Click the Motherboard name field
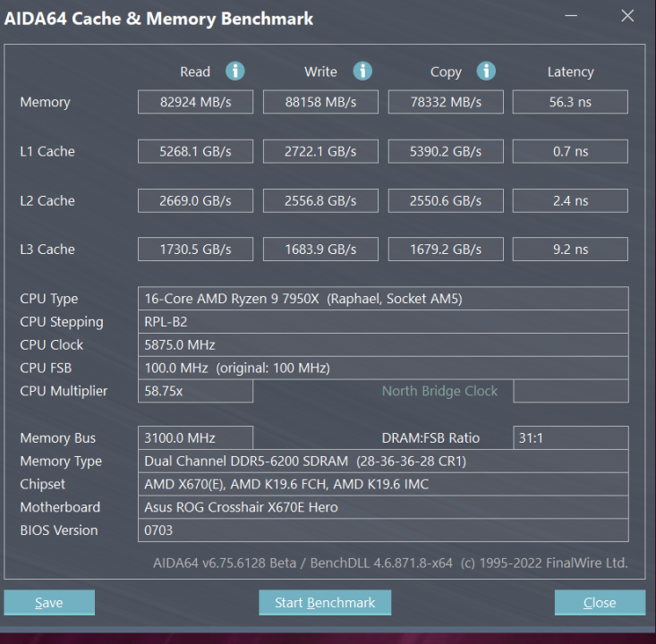The image size is (656, 644). (x=383, y=507)
